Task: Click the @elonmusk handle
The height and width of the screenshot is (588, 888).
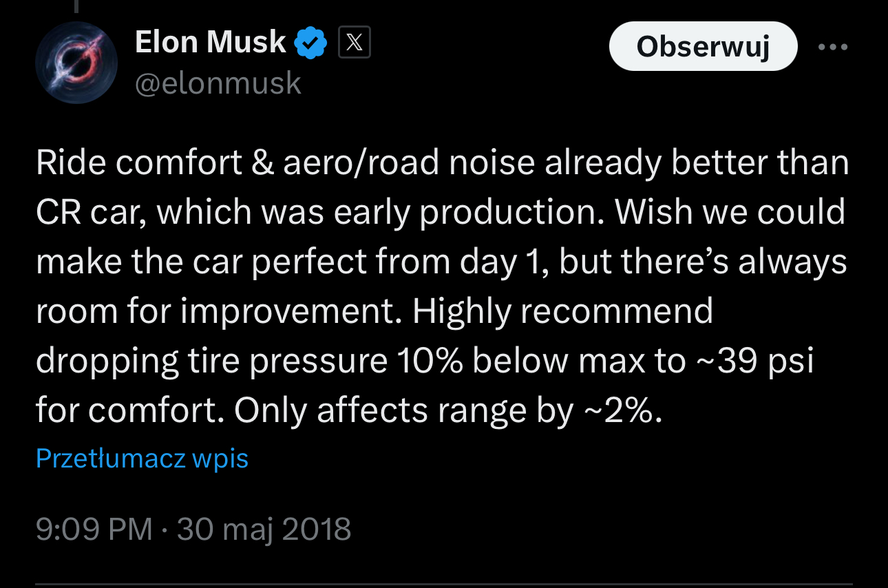Action: 218,84
